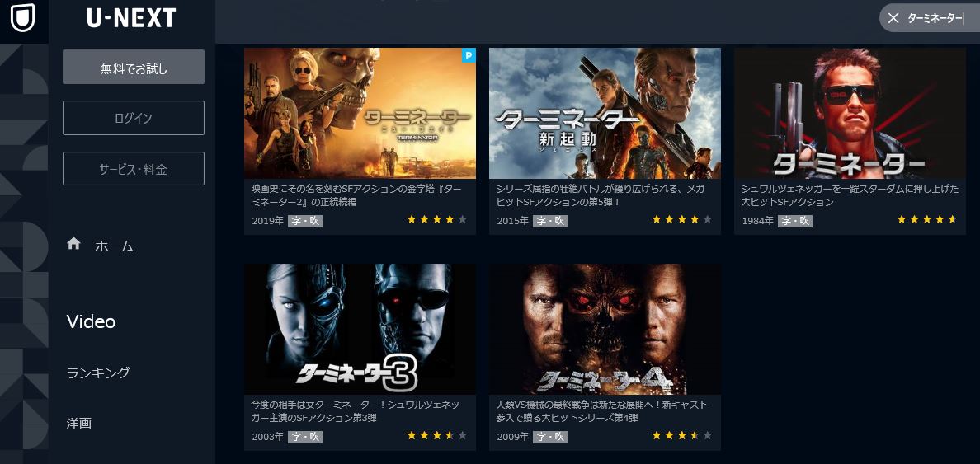Click the 字・吹 badge under ターミネーター4
Screen dimensions: 980x464
[x=550, y=437]
